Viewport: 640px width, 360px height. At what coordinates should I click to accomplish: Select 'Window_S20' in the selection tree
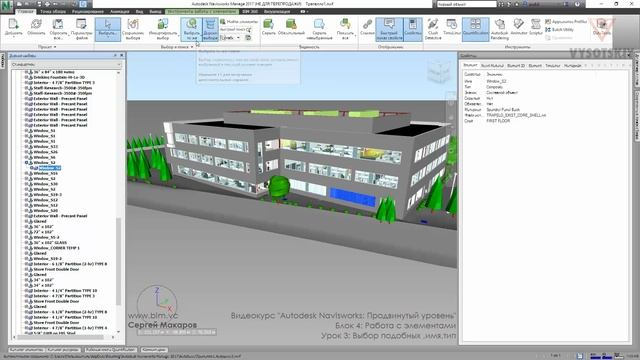[45, 211]
